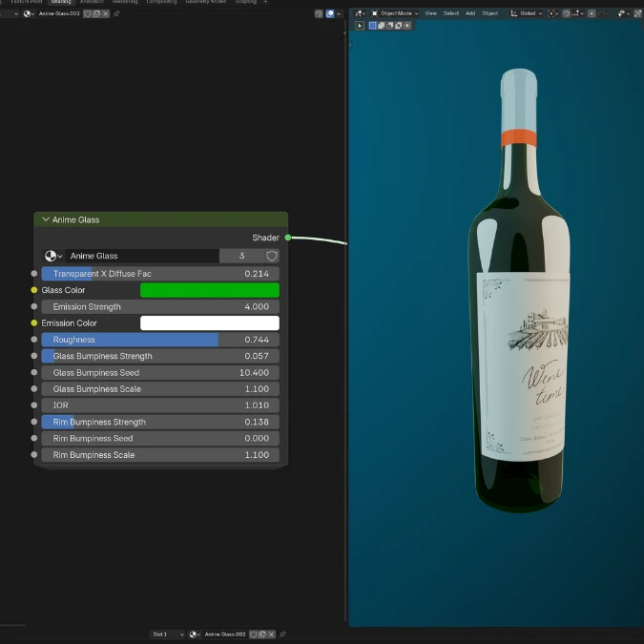Toggle viewport gizmo icon at header right

coord(638,13)
